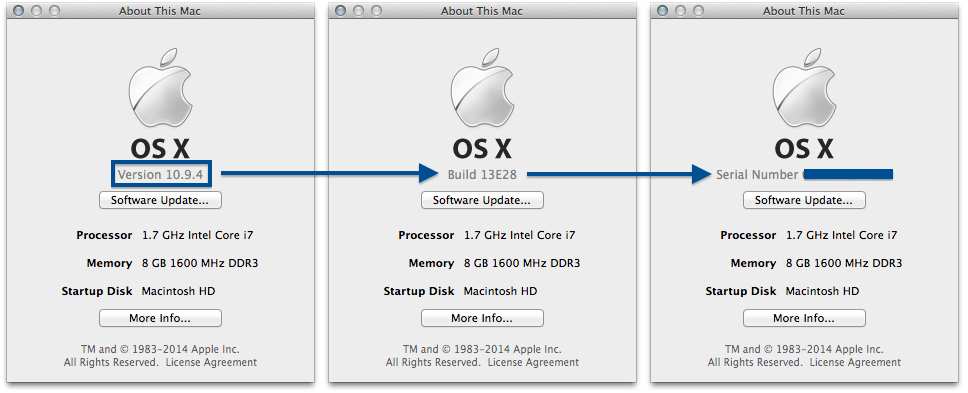Screen dimensions: 968x393
Task: Click Version 10.9.4 text in left window
Action: (x=161, y=175)
